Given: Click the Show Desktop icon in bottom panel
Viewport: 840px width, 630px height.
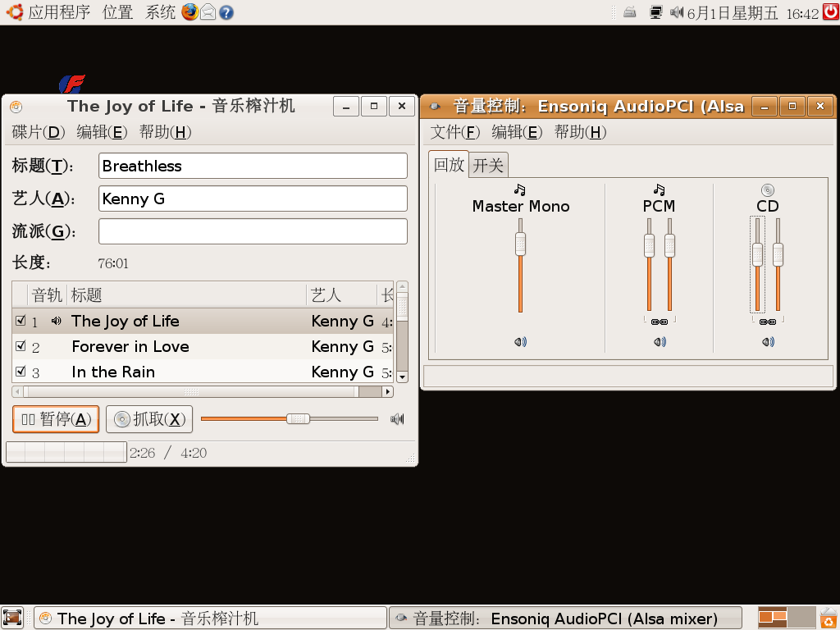Looking at the screenshot, I should 11,618.
